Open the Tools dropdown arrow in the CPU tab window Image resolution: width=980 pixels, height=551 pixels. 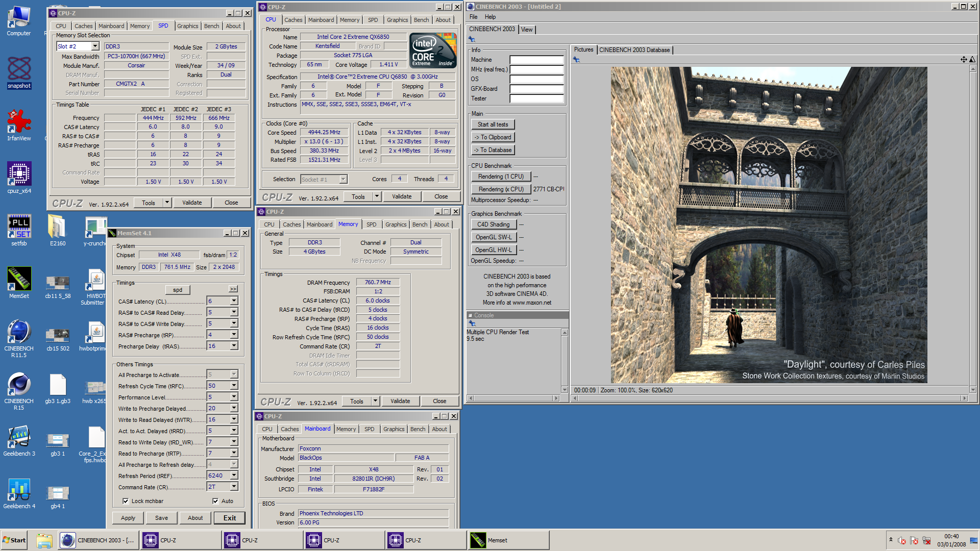tap(377, 196)
